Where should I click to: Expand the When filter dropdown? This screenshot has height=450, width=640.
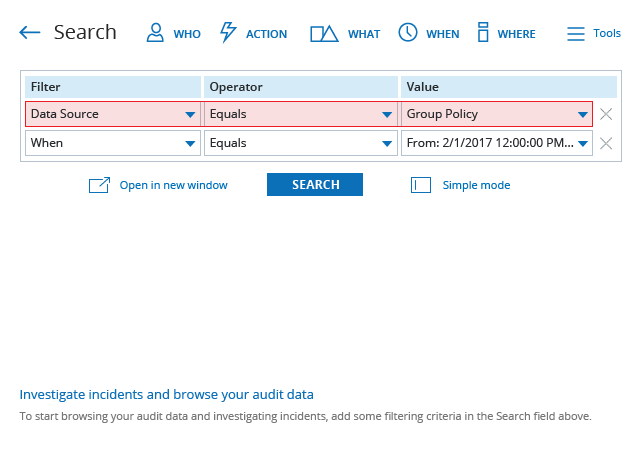point(113,143)
